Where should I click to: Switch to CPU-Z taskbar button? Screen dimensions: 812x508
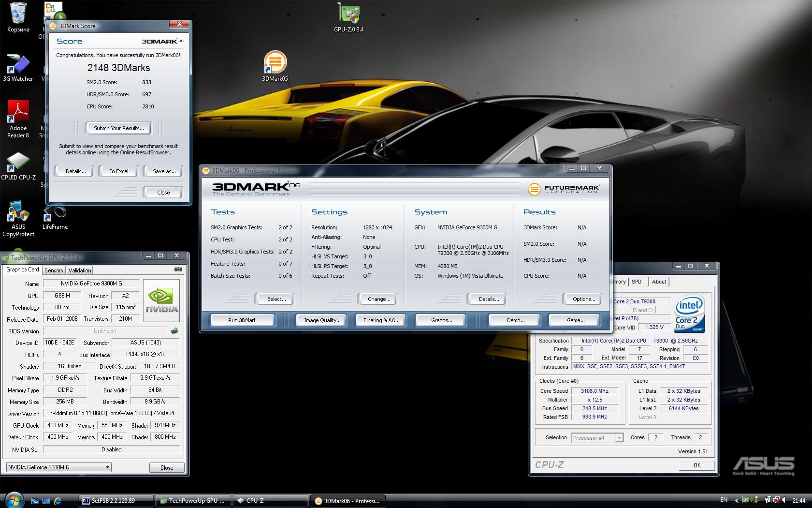[x=271, y=501]
